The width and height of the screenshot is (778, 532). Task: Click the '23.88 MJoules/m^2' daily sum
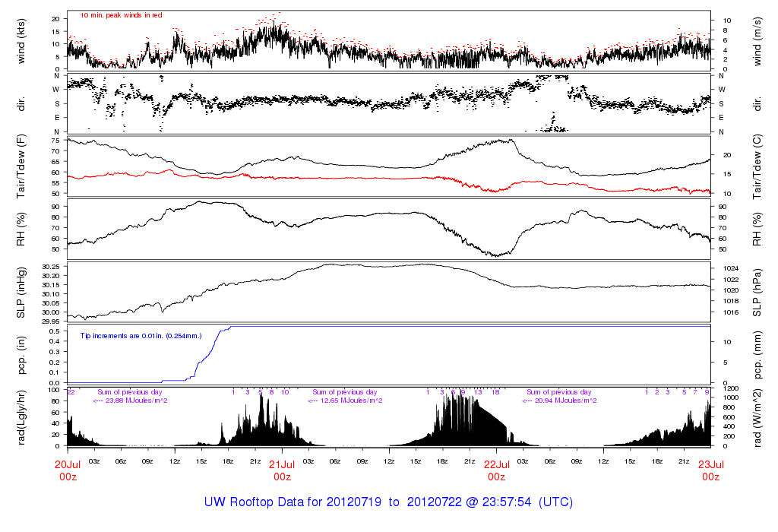pyautogui.click(x=137, y=401)
